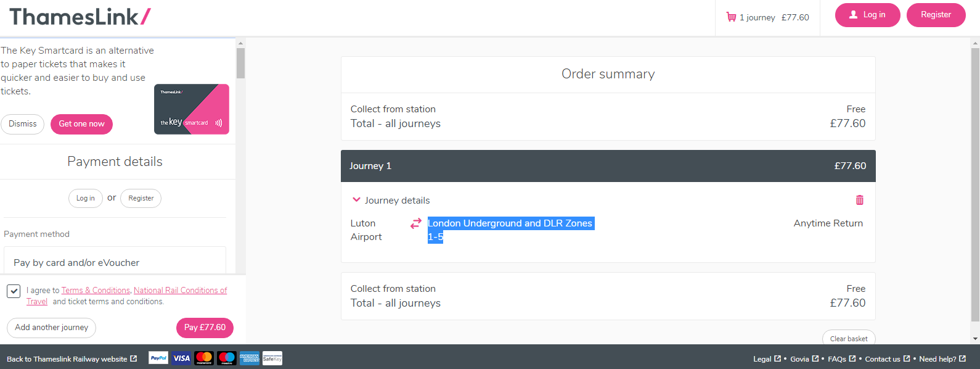
Task: Click small Log in under Payment details
Action: point(86,198)
